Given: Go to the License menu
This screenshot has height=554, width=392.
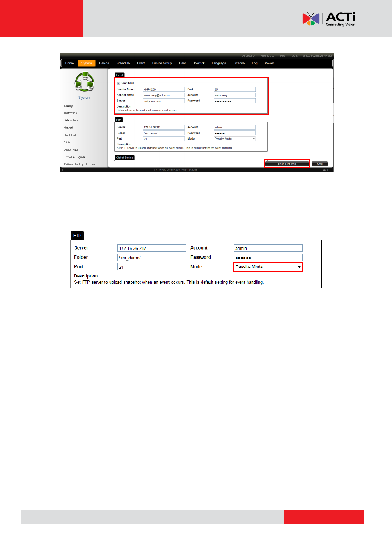Looking at the screenshot, I should point(239,63).
